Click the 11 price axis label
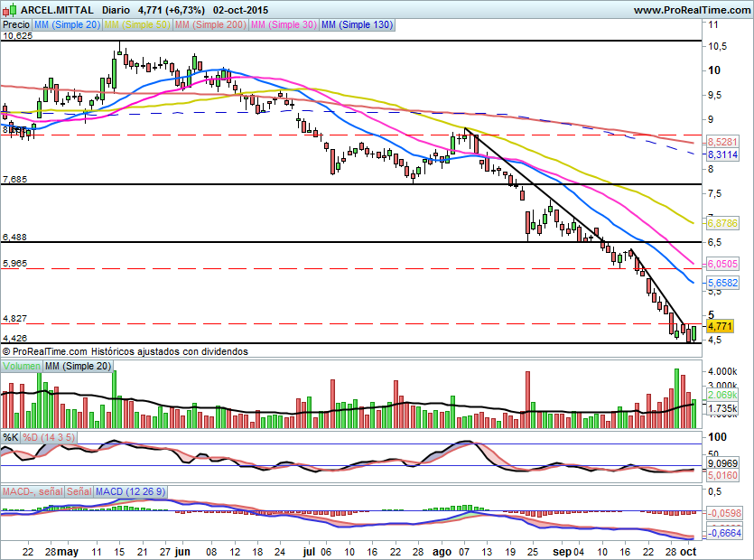754x560 pixels. [x=713, y=24]
